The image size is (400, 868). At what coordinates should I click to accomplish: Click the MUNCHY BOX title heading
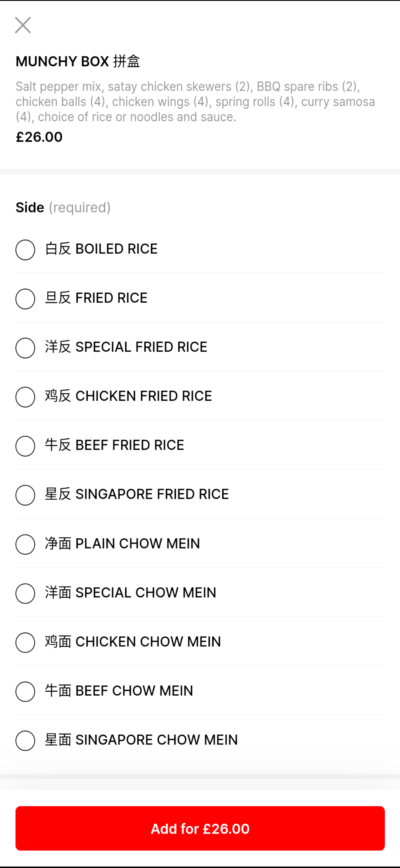pyautogui.click(x=78, y=61)
